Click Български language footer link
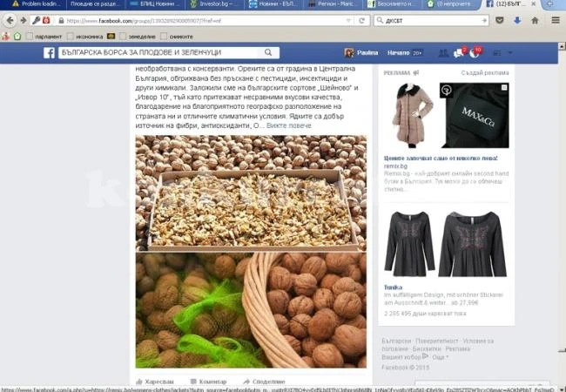Image resolution: width=566 pixels, height=392 pixels. click(396, 341)
